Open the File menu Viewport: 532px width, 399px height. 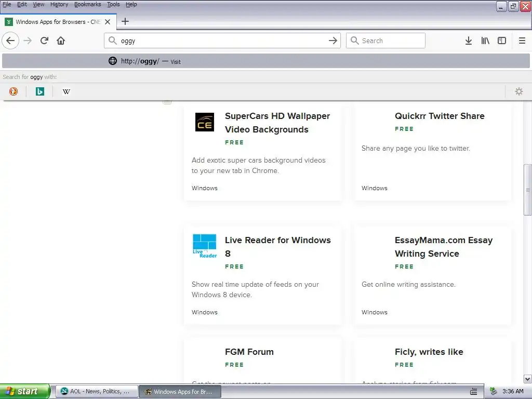pos(7,4)
